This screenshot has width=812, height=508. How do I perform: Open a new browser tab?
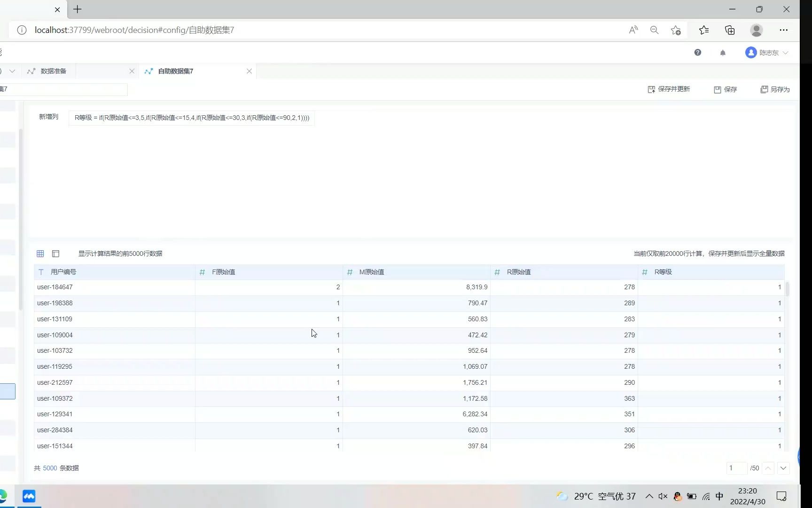click(x=78, y=9)
